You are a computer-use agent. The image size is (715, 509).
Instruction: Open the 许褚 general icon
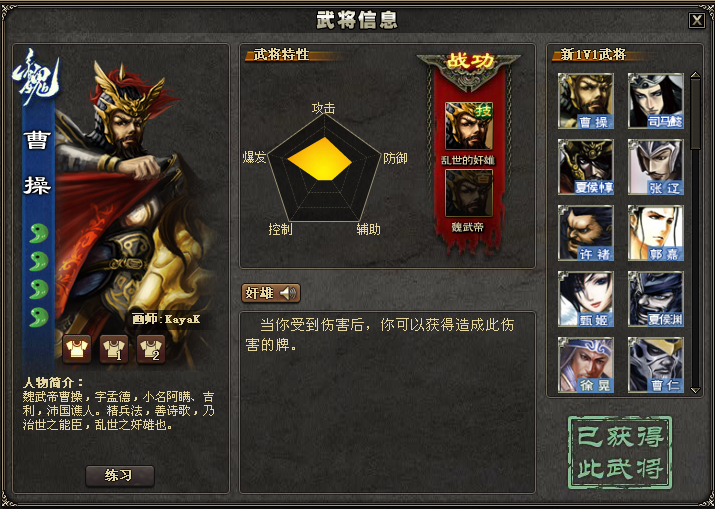click(x=585, y=233)
